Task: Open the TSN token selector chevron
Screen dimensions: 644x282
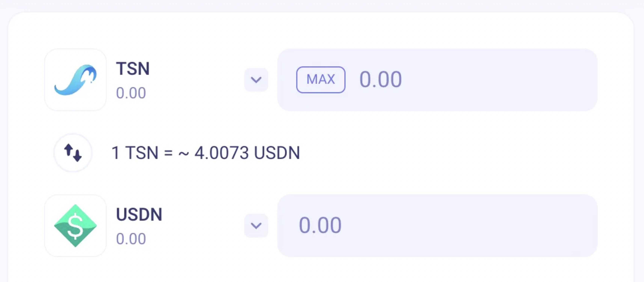Action: tap(256, 80)
